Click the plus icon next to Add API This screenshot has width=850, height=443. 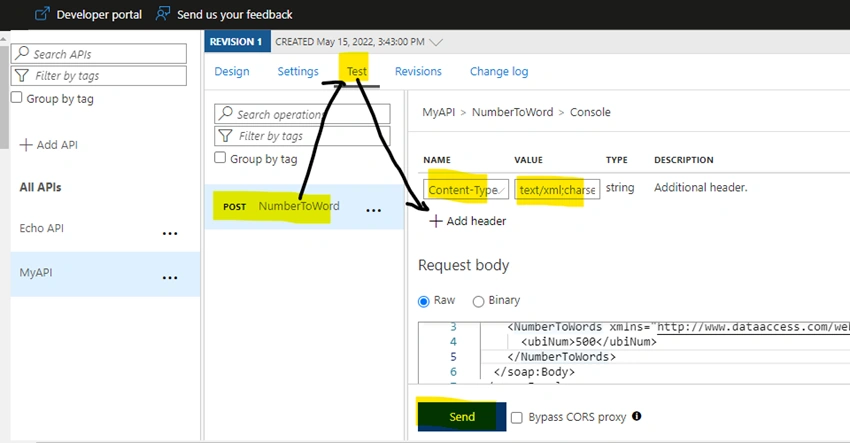pos(25,145)
